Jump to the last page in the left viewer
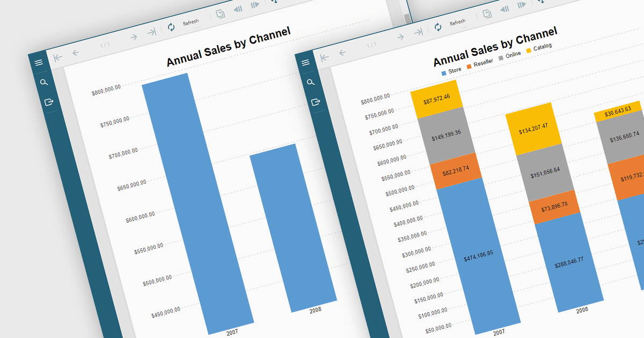Screen dimensions: 644x338 152,32
